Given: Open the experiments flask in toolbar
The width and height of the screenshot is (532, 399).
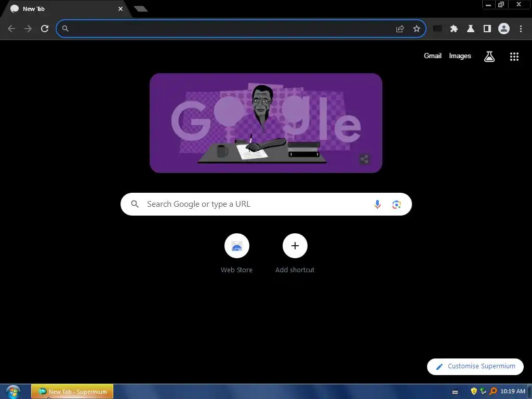Looking at the screenshot, I should click(471, 29).
